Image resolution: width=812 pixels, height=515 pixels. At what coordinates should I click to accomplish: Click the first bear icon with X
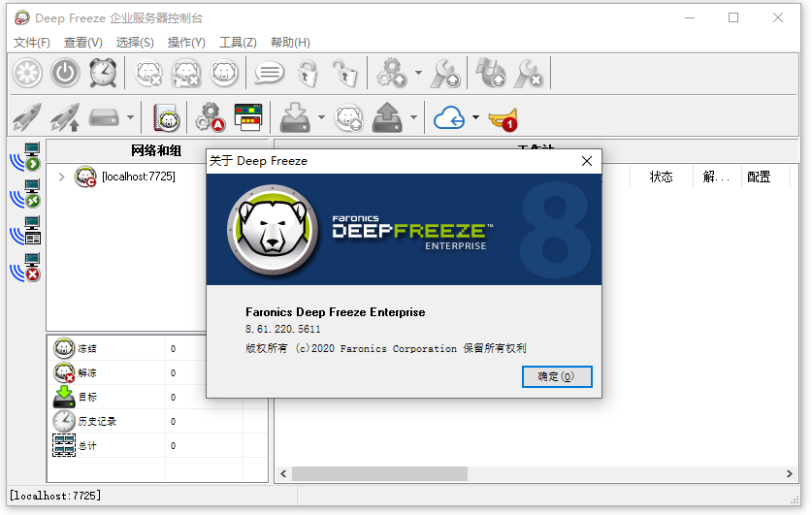tap(149, 73)
